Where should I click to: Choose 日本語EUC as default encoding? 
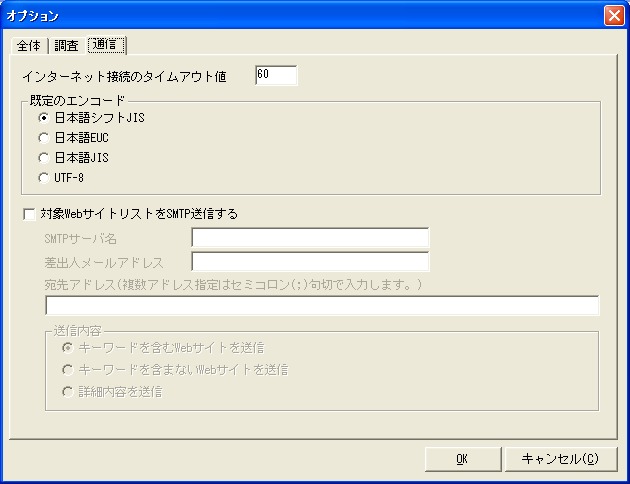44,138
